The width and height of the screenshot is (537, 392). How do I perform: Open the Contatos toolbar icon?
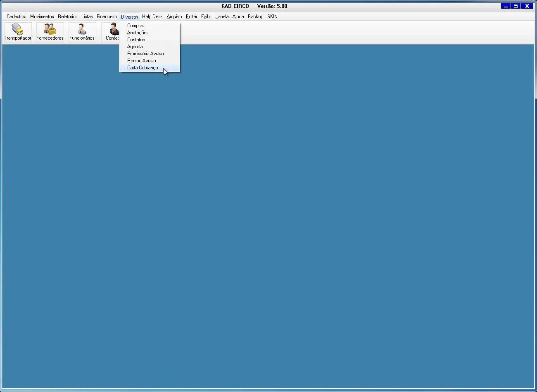(x=112, y=30)
